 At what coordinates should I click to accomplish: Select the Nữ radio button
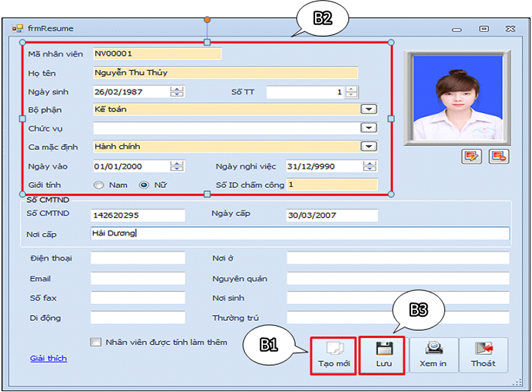144,185
